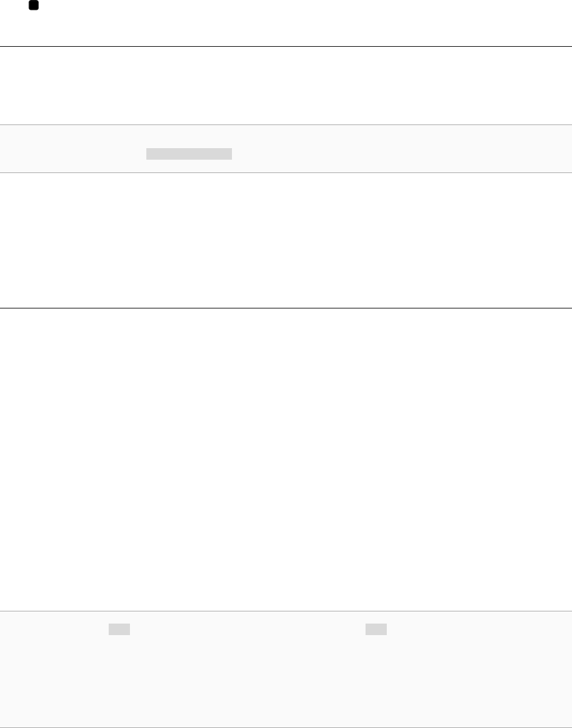Click the top black horizontal divider line
Screen dimensions: 572x728
pyautogui.click(x=286, y=46)
